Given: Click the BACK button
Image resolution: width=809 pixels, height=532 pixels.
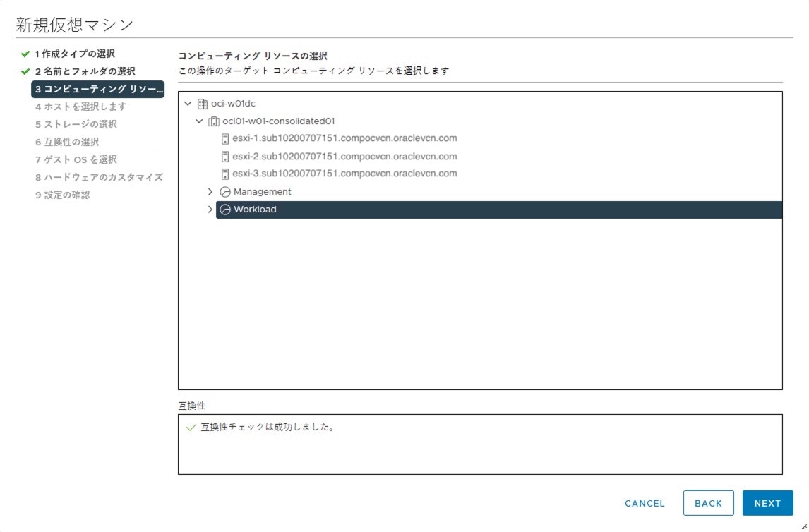Looking at the screenshot, I should [708, 504].
